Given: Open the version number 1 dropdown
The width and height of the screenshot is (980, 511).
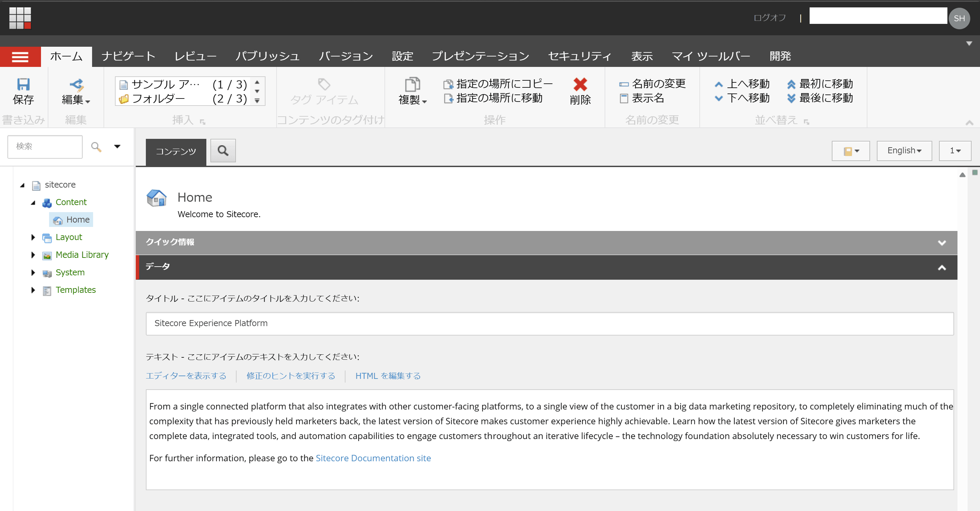Looking at the screenshot, I should [x=954, y=151].
